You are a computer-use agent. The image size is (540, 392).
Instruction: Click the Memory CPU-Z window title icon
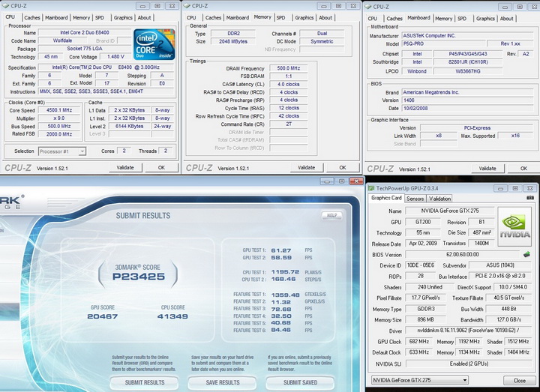click(x=187, y=6)
